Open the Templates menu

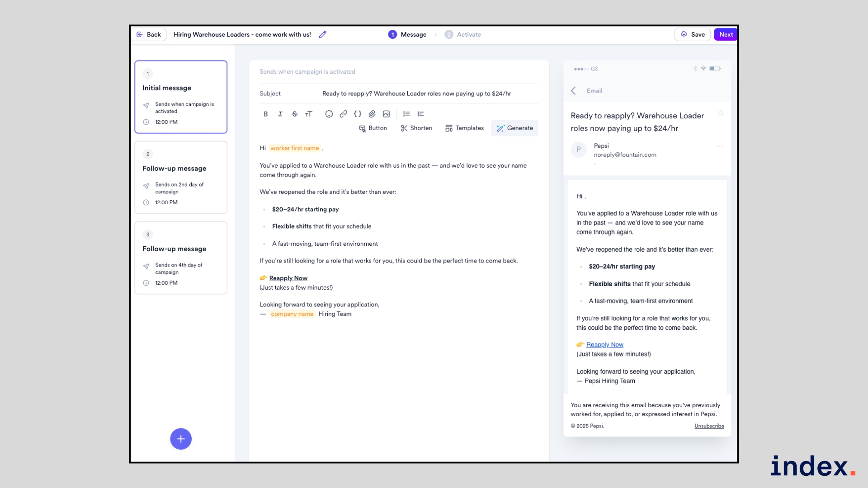(464, 128)
